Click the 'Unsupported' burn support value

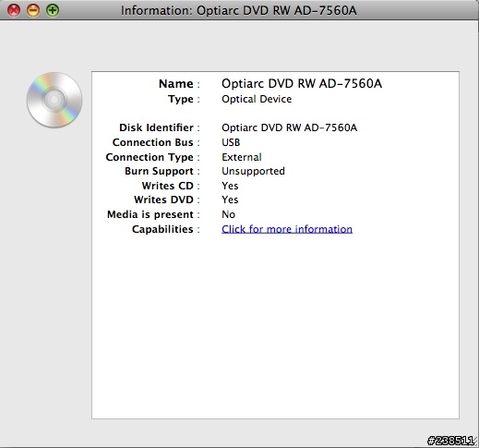tap(253, 171)
